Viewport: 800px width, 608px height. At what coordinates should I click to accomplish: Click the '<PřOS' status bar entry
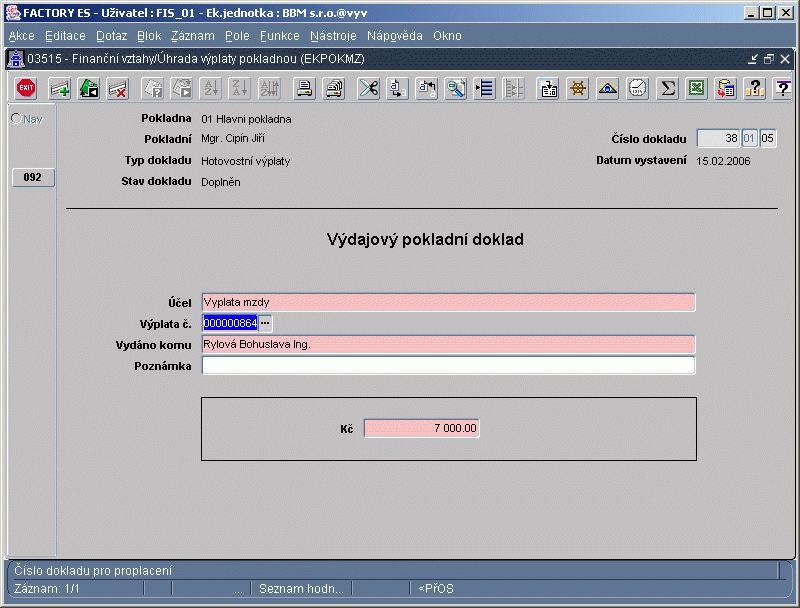[436, 589]
